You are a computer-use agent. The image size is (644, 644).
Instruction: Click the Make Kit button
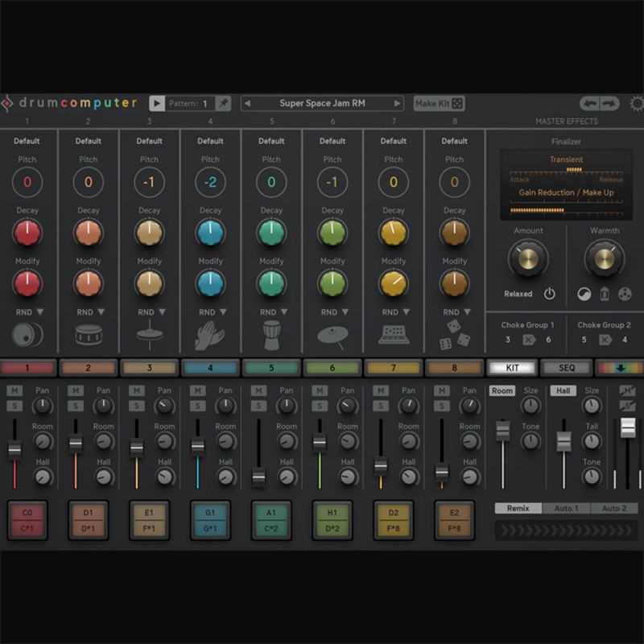pyautogui.click(x=439, y=103)
